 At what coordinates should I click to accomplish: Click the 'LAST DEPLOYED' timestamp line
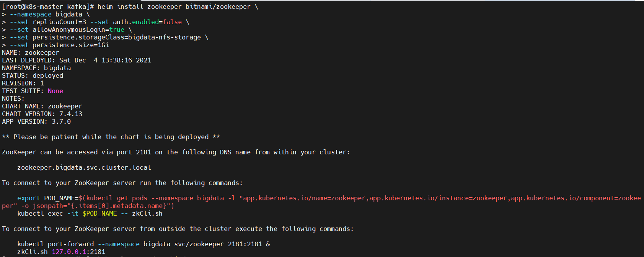(x=77, y=60)
